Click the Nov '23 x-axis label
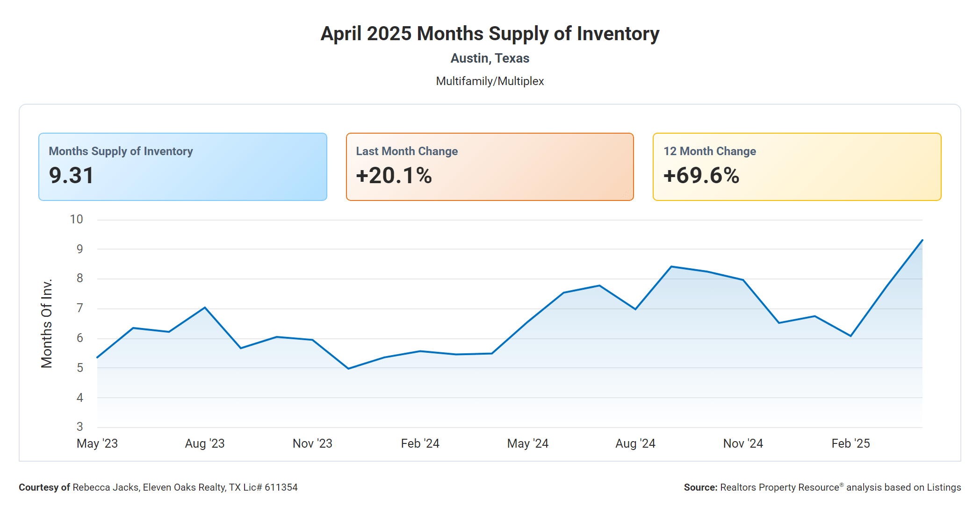The height and width of the screenshot is (514, 980). (x=312, y=443)
